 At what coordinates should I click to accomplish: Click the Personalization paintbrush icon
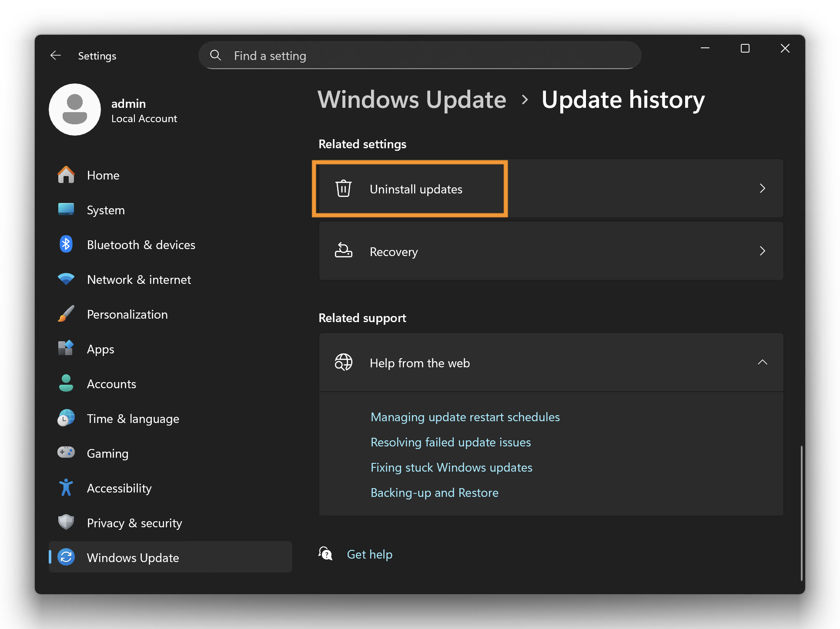[x=66, y=314]
